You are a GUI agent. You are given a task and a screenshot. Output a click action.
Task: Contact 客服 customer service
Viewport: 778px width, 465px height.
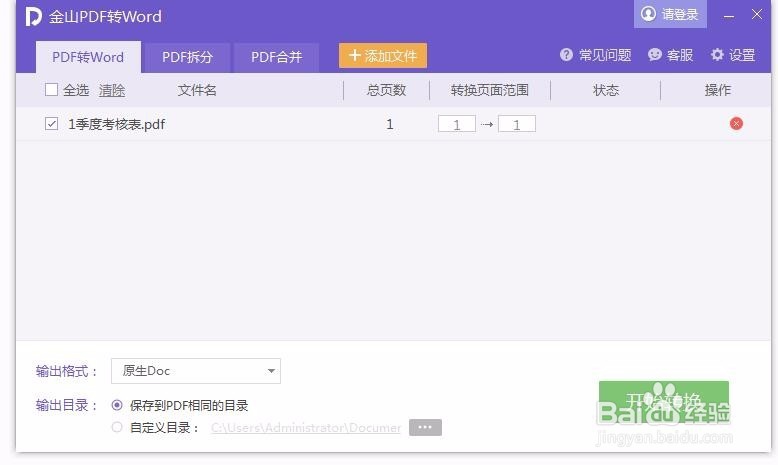(x=670, y=55)
